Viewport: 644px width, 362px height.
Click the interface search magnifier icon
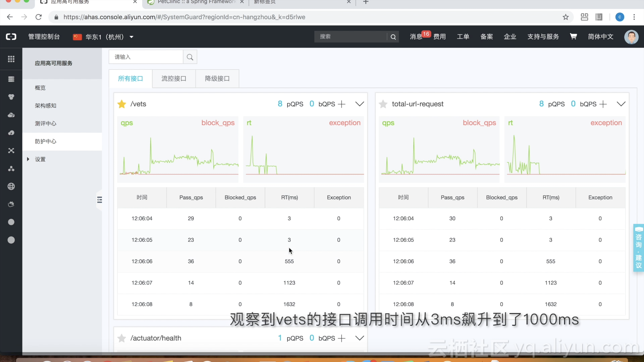coord(190,57)
